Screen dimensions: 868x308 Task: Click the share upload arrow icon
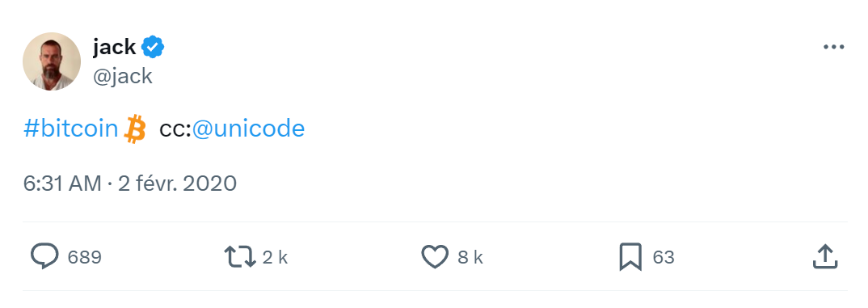[825, 257]
